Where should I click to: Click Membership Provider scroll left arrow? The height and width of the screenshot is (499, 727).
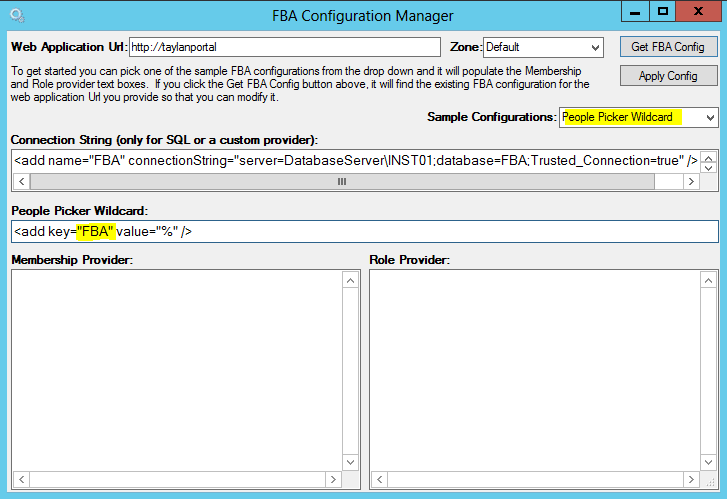click(21, 480)
